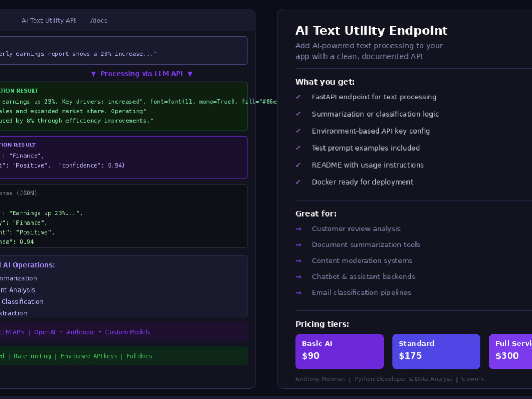The width and height of the screenshot is (532, 399).
Task: Click the Processing via LLM API label
Action: (x=142, y=73)
